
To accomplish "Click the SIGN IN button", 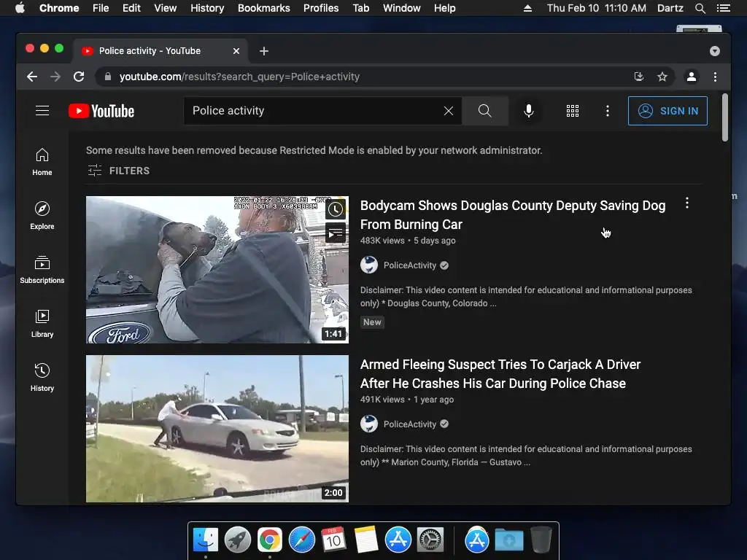I will 667,111.
